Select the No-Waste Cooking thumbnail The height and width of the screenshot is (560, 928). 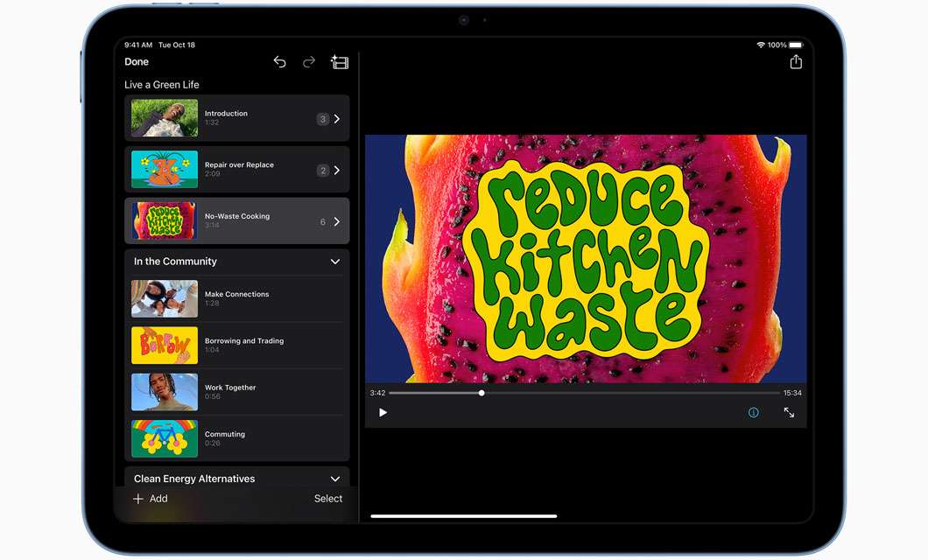click(x=165, y=220)
